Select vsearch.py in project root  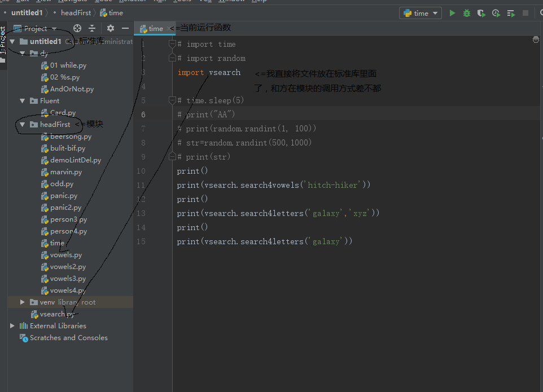tap(52, 314)
